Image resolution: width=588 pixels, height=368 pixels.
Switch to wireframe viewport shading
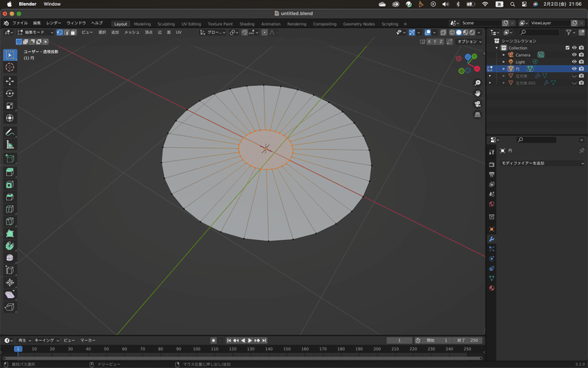[452, 32]
